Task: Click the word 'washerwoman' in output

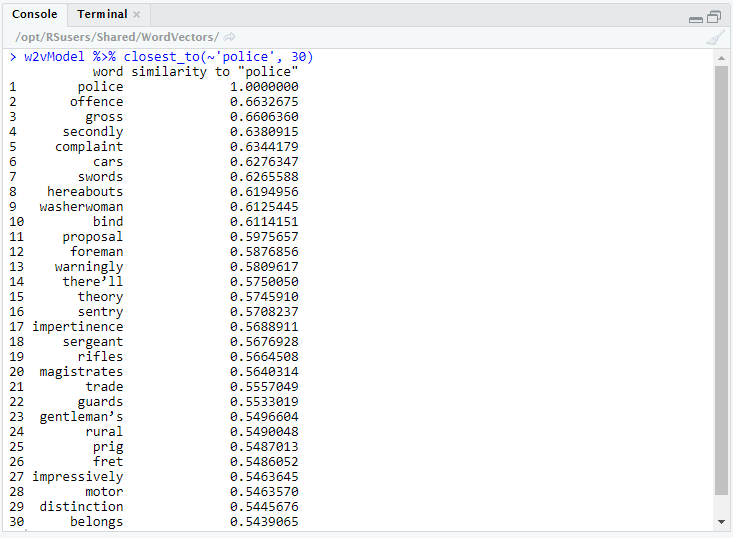Action: coord(82,207)
